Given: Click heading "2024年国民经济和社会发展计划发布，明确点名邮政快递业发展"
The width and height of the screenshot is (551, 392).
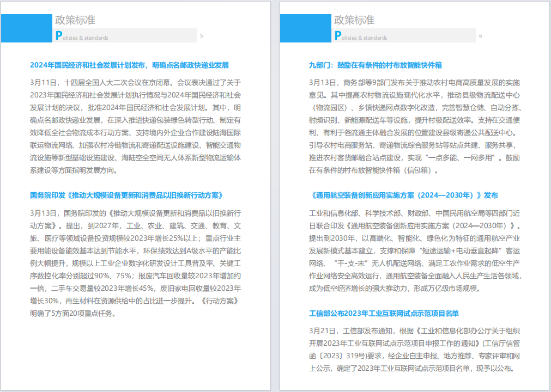Looking at the screenshot, I should [x=129, y=65].
